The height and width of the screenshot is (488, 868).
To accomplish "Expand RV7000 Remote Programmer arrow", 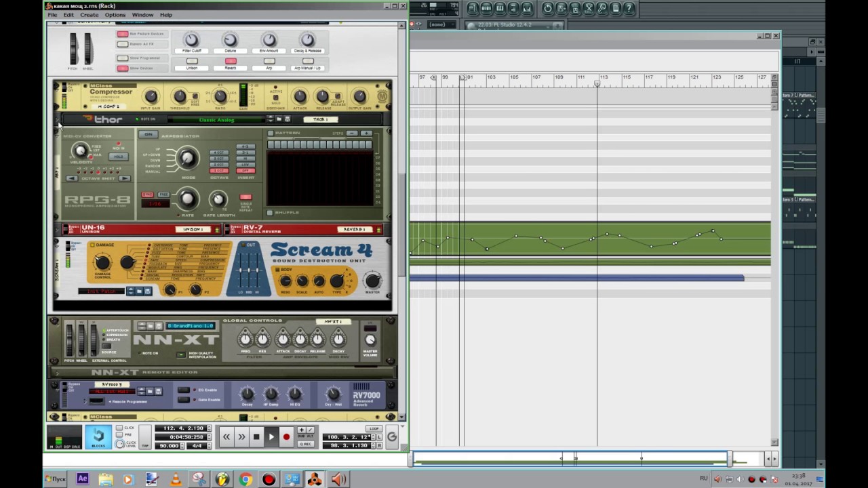I will pos(85,401).
